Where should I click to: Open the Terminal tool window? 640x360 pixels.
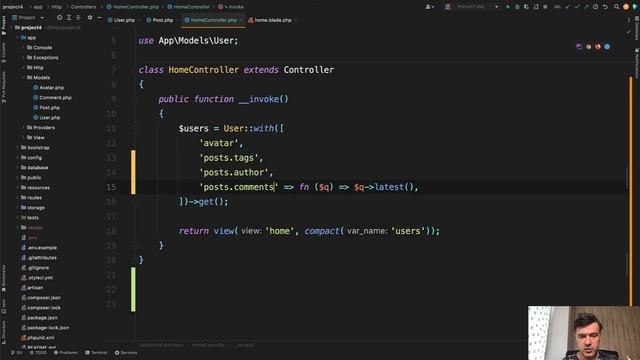pyautogui.click(x=96, y=353)
